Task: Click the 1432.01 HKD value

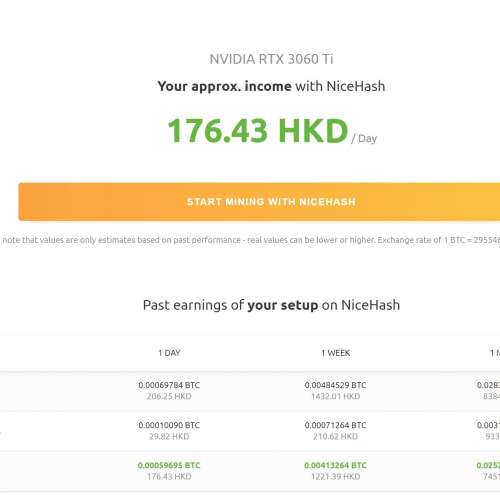Action: tap(336, 396)
